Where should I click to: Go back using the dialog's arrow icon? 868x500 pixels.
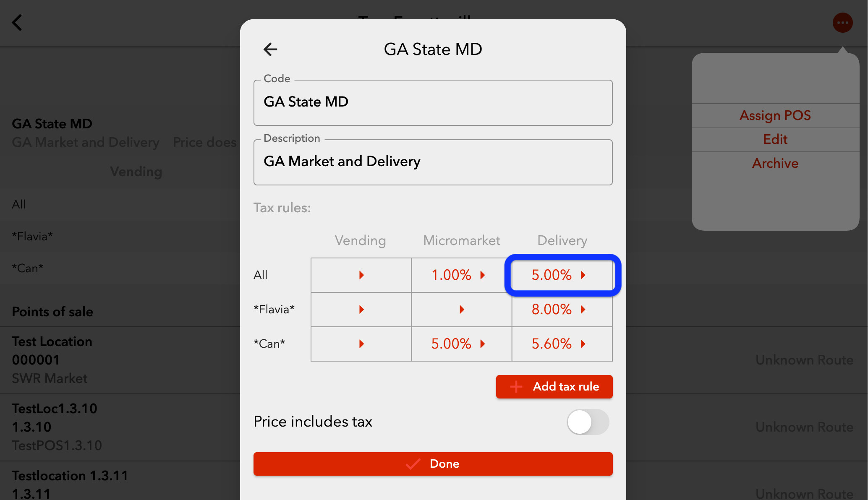point(270,49)
